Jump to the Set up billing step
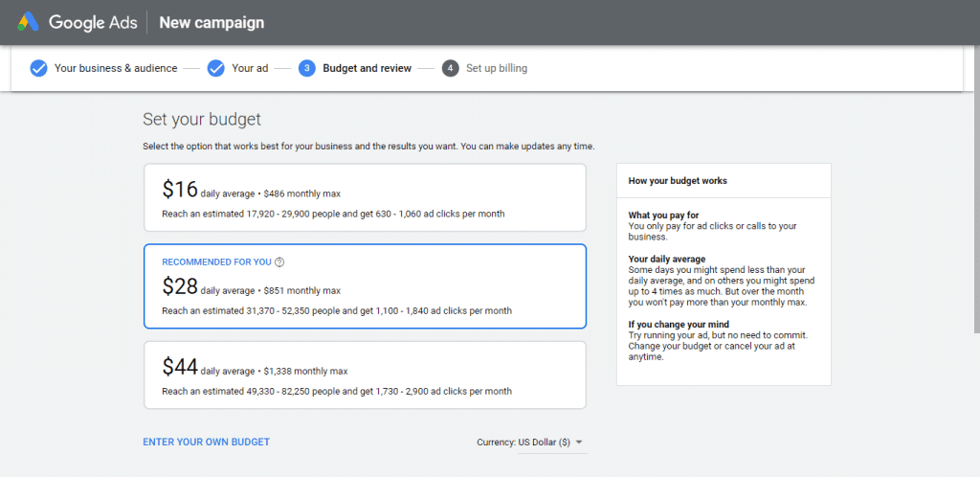 496,68
